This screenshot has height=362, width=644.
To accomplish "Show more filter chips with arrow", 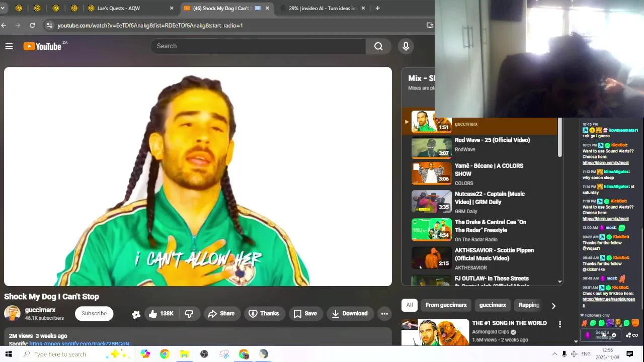I will [x=553, y=306].
